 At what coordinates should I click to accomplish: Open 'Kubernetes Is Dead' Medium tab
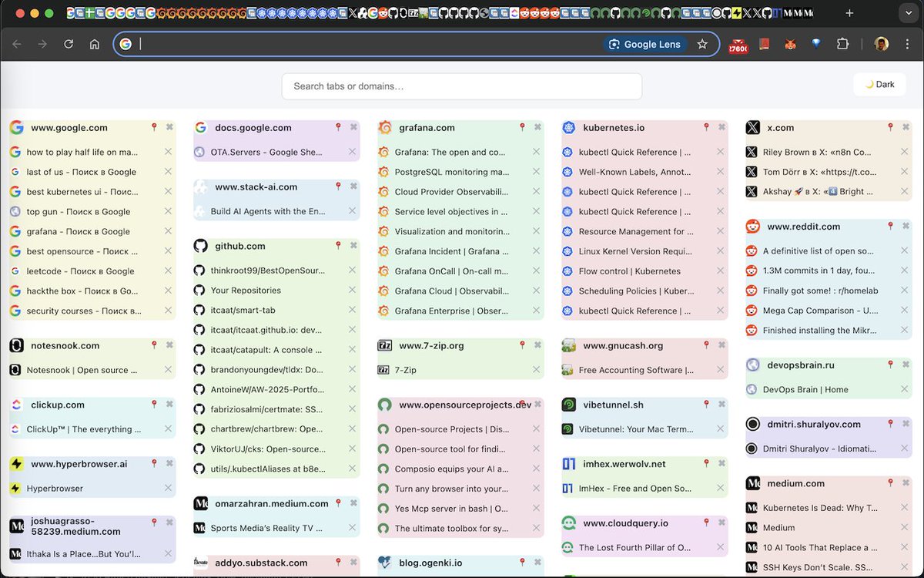click(820, 508)
